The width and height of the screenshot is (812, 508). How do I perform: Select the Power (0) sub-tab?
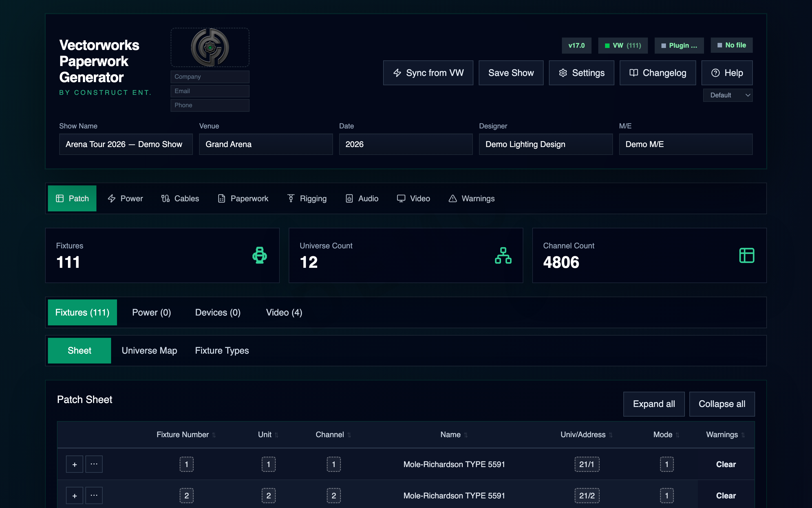pyautogui.click(x=152, y=312)
